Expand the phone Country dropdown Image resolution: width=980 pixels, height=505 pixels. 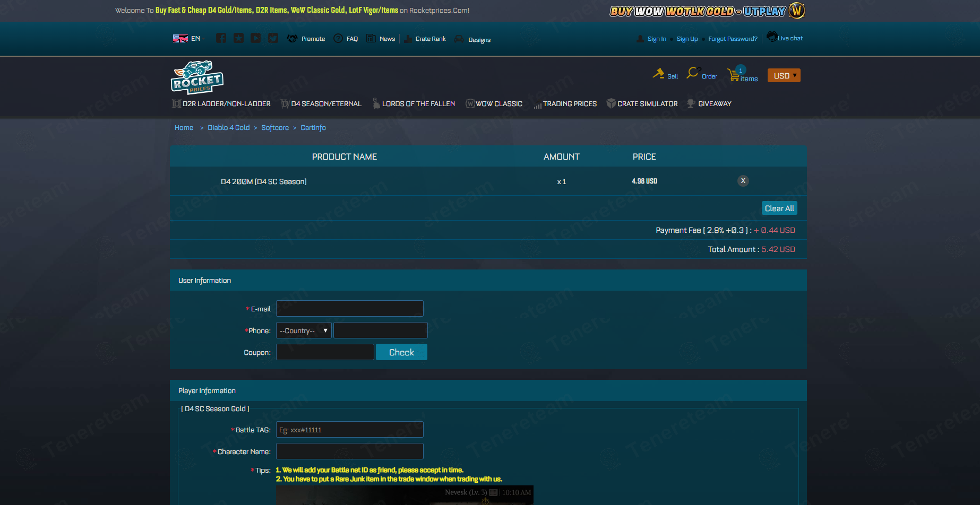304,330
